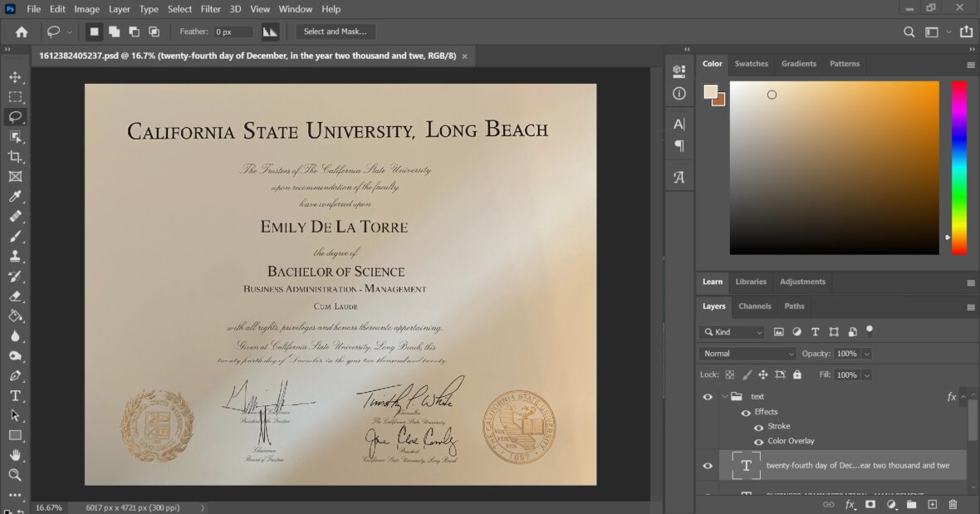Toggle visibility of Color Overlay effect
Viewport: 980px width, 514px height.
[x=758, y=442]
